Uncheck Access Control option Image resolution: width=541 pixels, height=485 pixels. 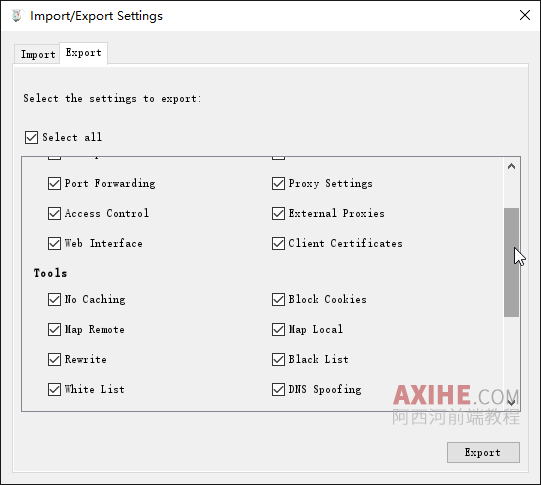point(55,214)
